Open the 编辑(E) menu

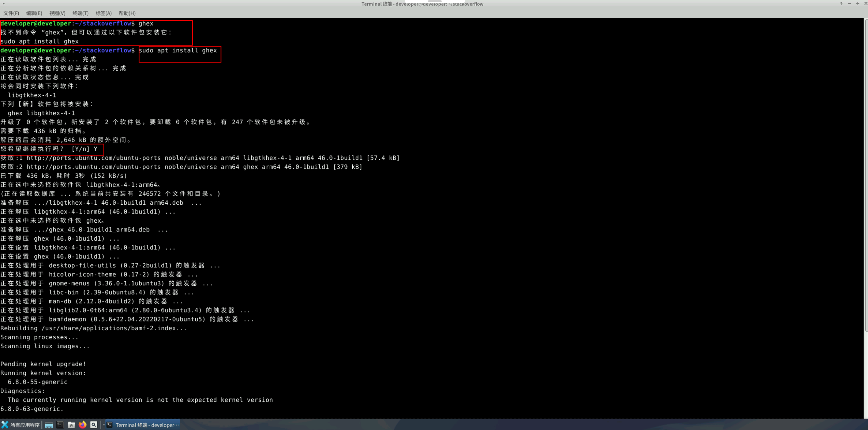(34, 13)
